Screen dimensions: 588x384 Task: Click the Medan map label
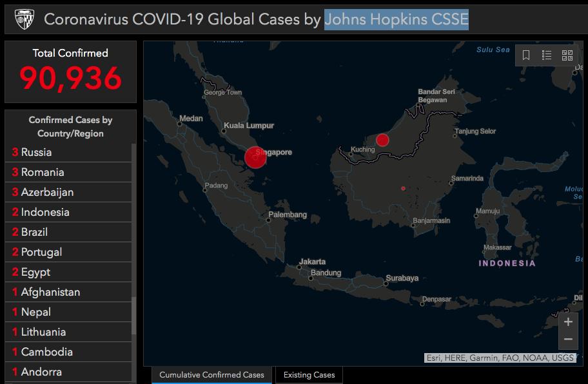(x=191, y=119)
